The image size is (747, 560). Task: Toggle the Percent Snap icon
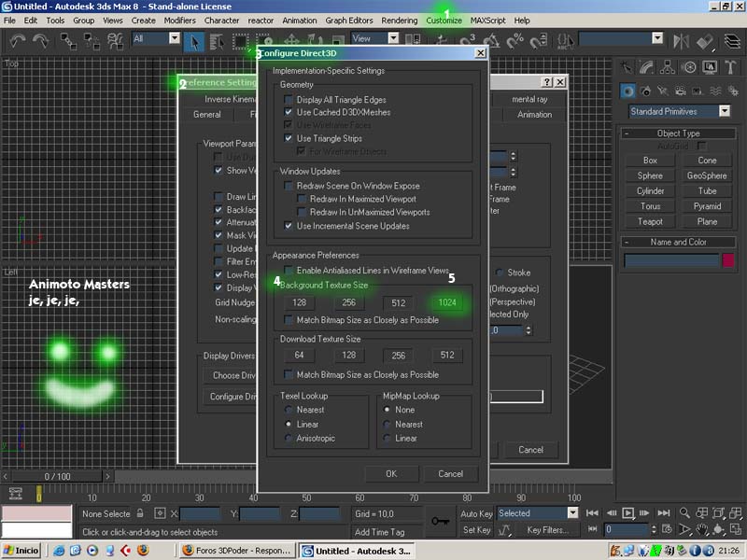pos(515,42)
